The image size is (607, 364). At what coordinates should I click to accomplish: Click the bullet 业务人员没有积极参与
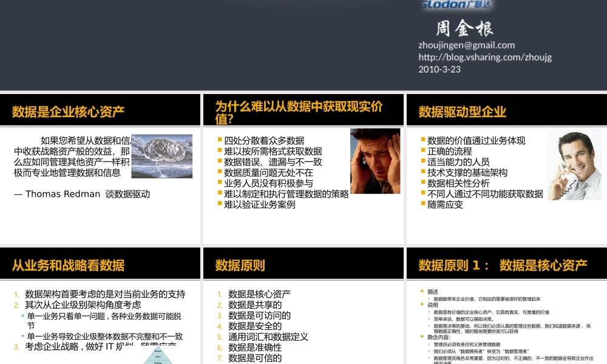point(268,183)
